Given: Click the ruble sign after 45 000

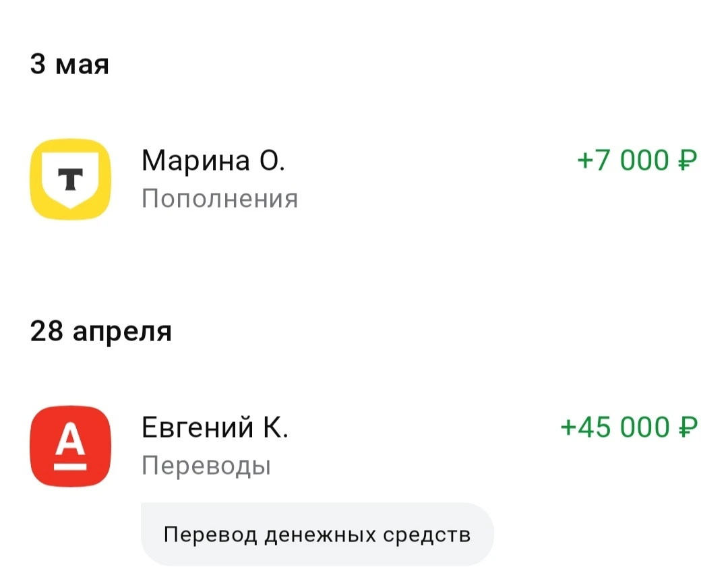Looking at the screenshot, I should pos(687,427).
